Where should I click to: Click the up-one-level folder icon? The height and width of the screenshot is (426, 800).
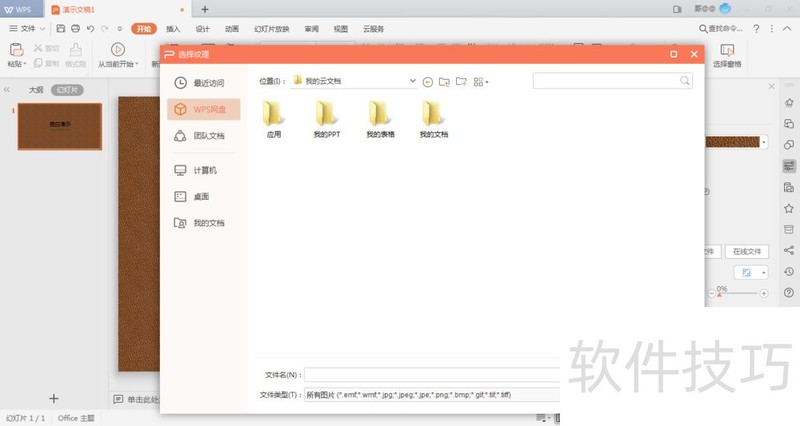point(444,82)
